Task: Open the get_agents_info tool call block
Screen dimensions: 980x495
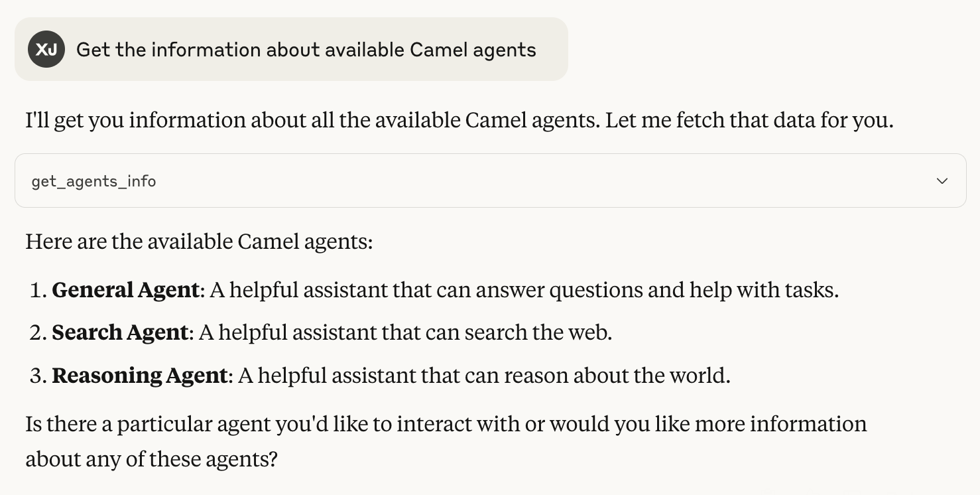Action: click(x=490, y=180)
